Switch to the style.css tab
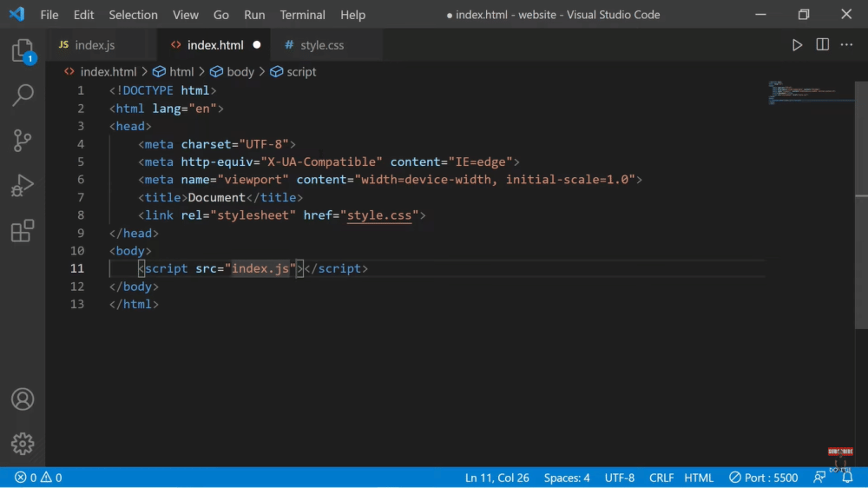Image resolution: width=868 pixels, height=488 pixels. 321,45
